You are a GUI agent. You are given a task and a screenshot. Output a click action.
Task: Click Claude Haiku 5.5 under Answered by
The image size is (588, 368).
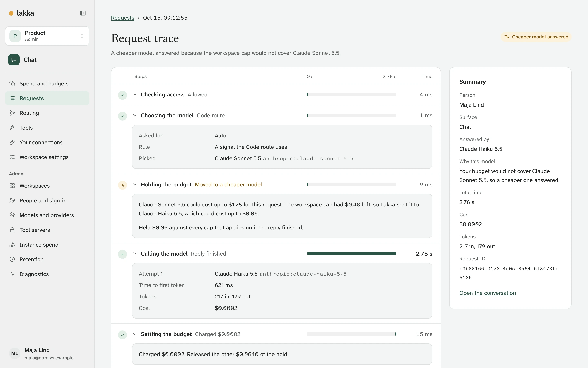(481, 149)
